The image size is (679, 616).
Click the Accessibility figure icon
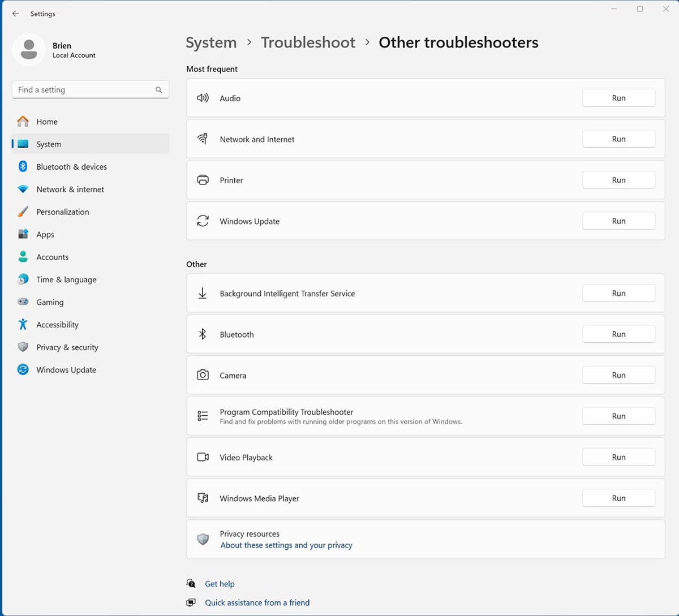(23, 325)
